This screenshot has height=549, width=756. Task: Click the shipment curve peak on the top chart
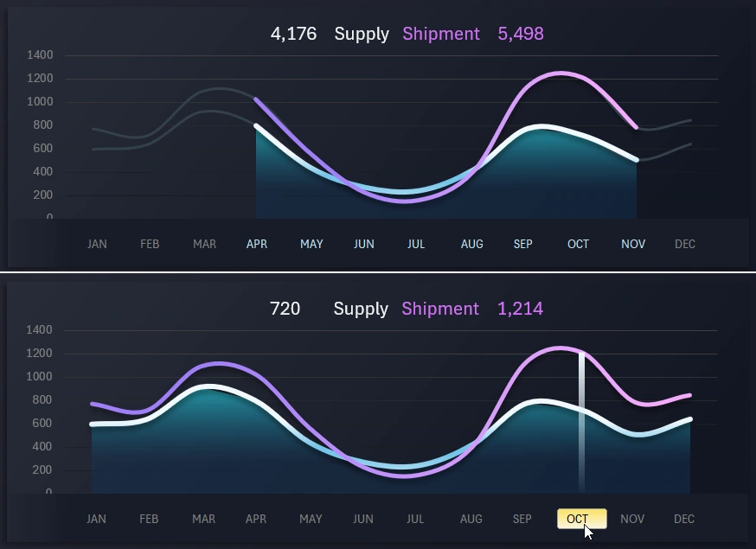click(558, 73)
